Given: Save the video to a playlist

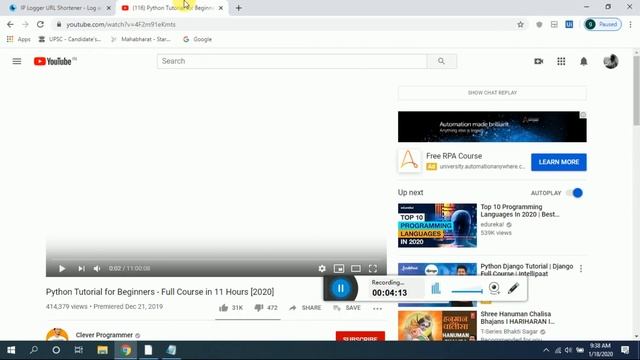Looking at the screenshot, I should (347, 308).
